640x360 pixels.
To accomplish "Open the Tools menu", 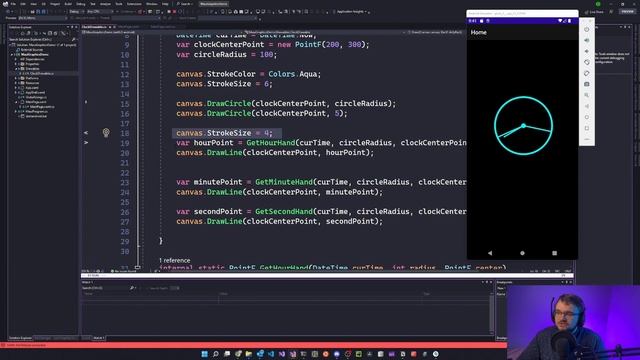I will 119,4.
